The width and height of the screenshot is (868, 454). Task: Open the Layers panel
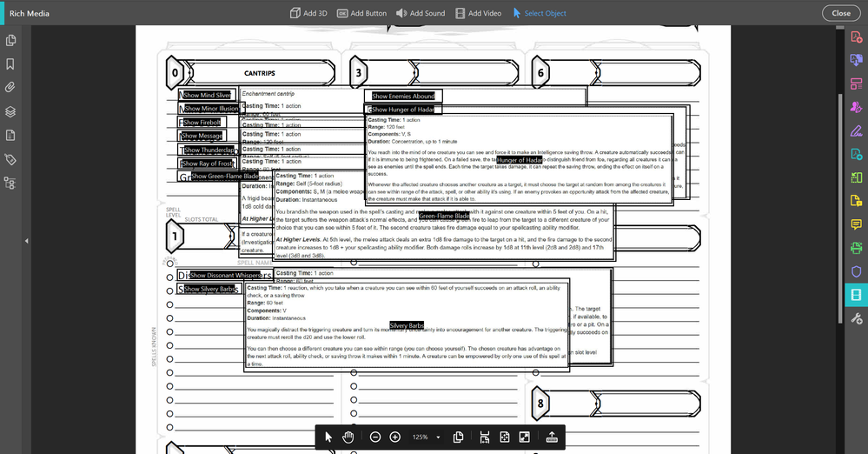(10, 111)
